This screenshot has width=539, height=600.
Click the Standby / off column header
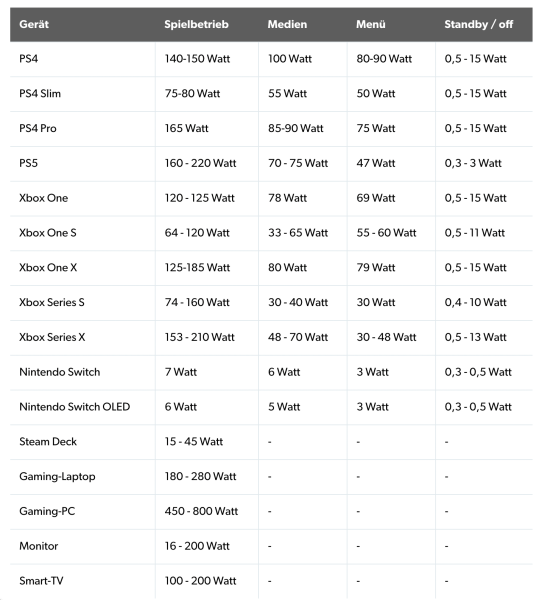(x=478, y=24)
